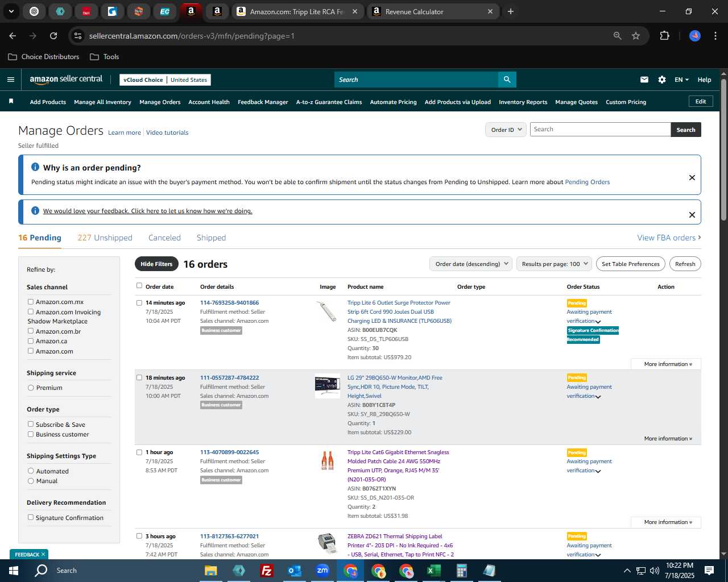Image resolution: width=728 pixels, height=582 pixels.
Task: Open Outlook from taskbar
Action: coord(295,571)
